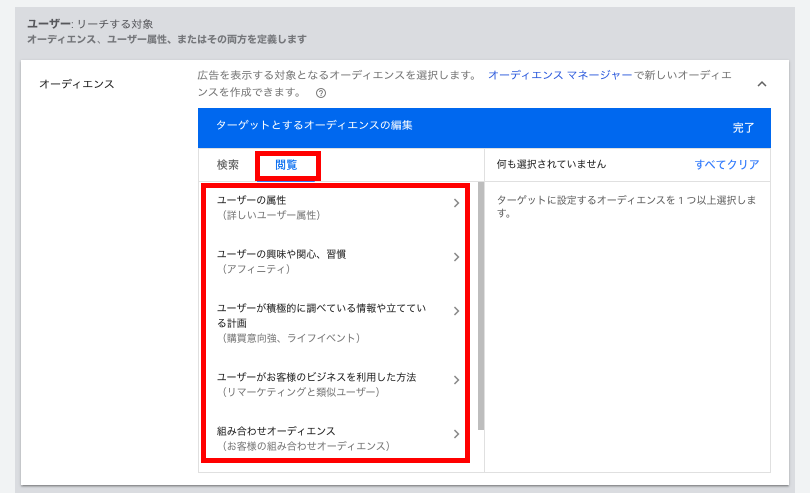Viewport: 810px width, 493px height.
Task: Click すべてクリア to clear selections
Action: [726, 165]
